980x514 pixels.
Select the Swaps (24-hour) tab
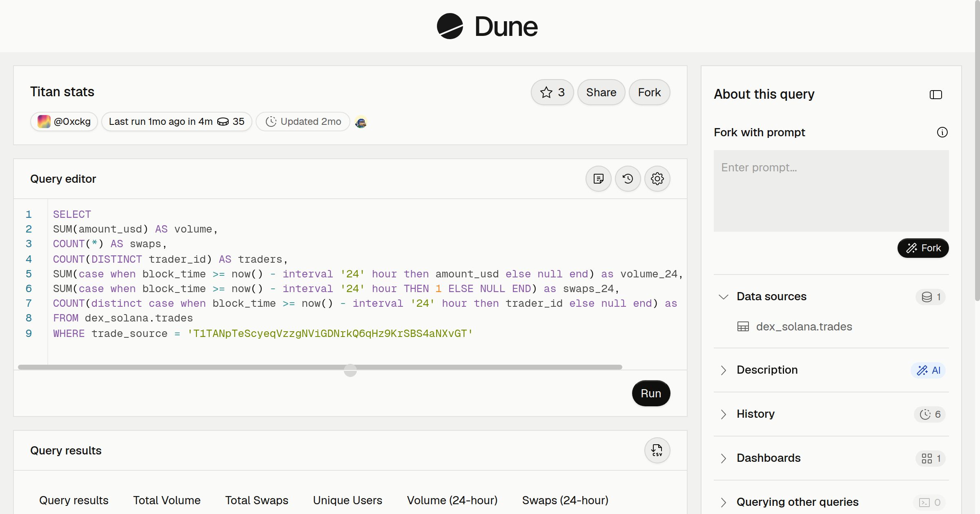point(565,501)
